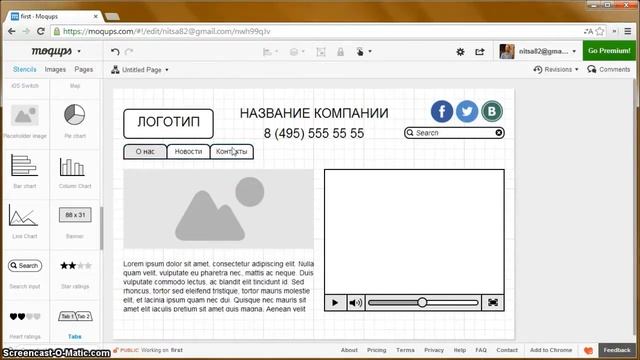
Task: Click the Add to Chrome link
Action: 551,350
